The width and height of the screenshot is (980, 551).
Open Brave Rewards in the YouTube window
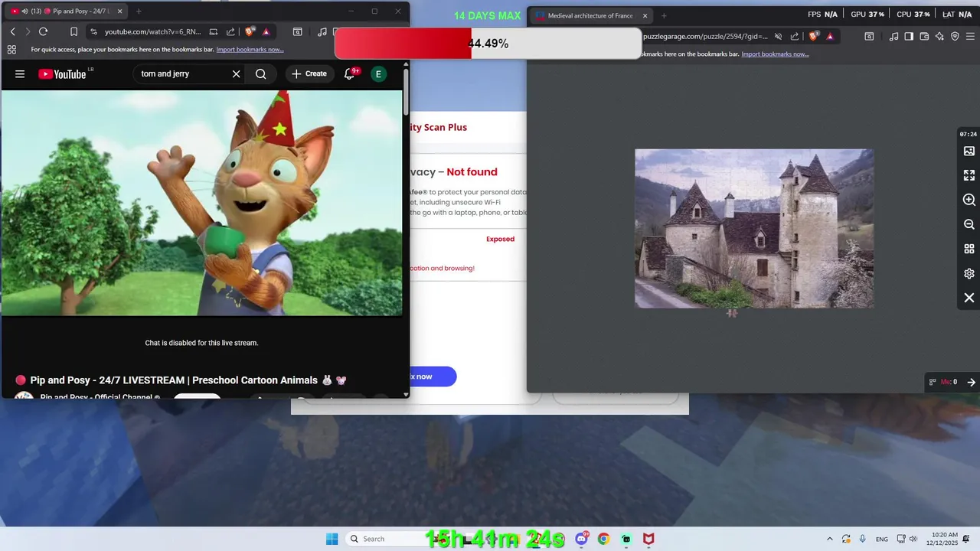click(266, 31)
